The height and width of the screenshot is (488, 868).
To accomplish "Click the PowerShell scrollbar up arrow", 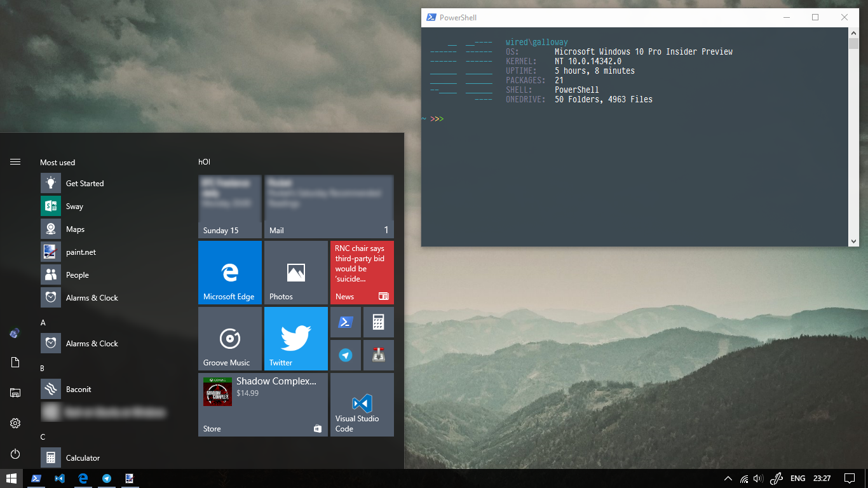I will 853,32.
